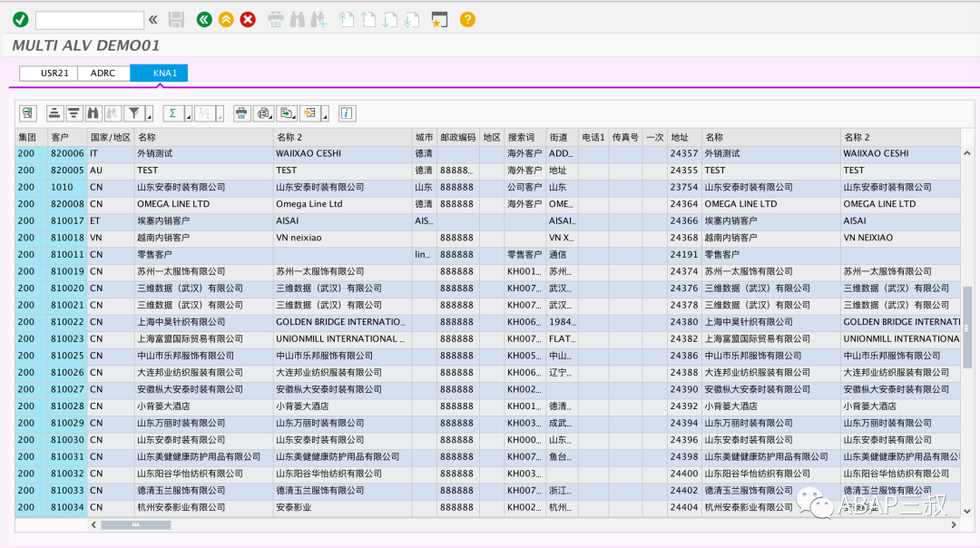Click the 国家/地区 column header
Viewport: 980px width, 548px height.
pos(111,138)
